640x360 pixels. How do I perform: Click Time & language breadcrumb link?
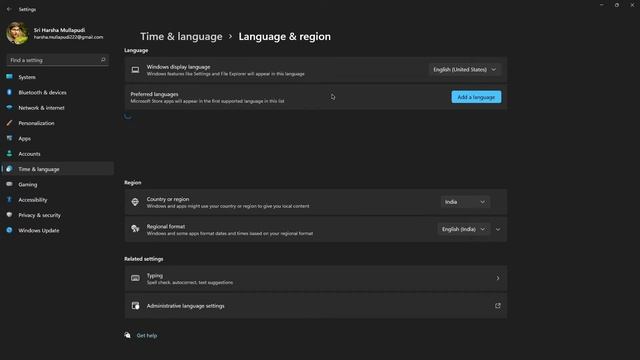(x=181, y=36)
